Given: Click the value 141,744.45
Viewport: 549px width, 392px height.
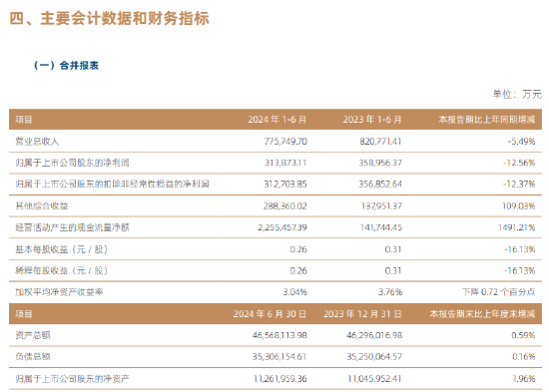Looking at the screenshot, I should coord(381,227).
